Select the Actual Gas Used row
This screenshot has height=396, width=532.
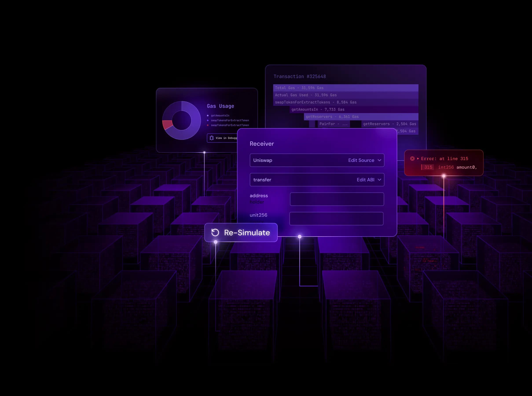tap(345, 95)
